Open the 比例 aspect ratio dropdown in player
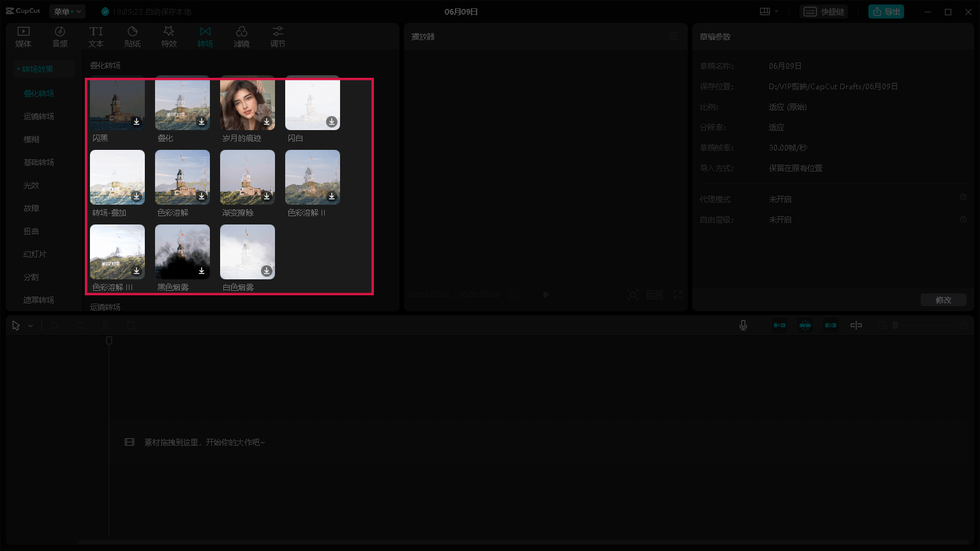This screenshot has width=980, height=551. 655,295
